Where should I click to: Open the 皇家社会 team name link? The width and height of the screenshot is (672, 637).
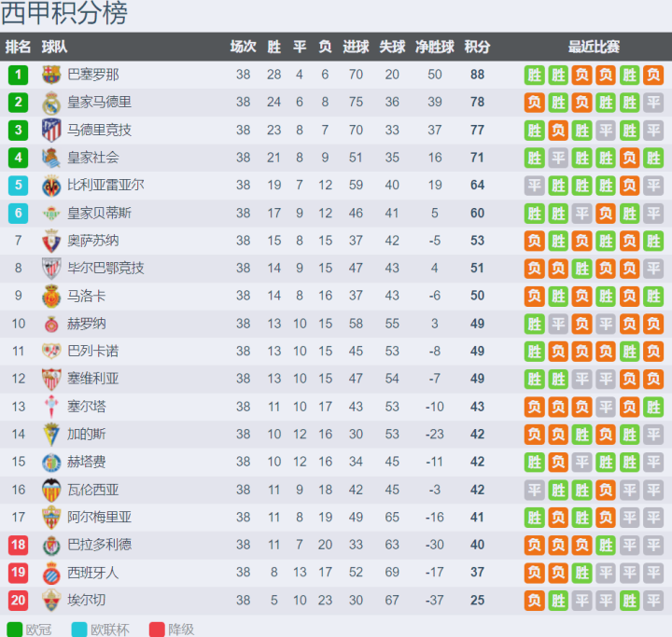tap(92, 158)
